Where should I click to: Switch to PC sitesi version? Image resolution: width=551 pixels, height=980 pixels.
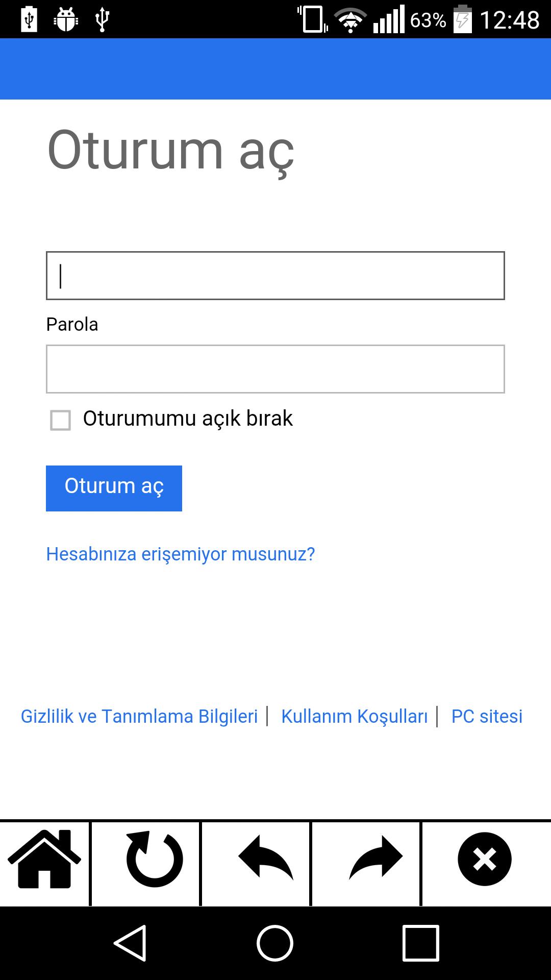pos(486,717)
